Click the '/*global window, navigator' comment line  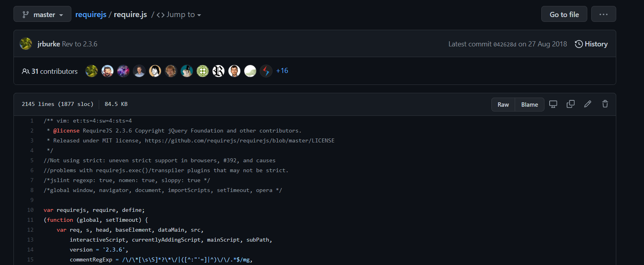(163, 190)
